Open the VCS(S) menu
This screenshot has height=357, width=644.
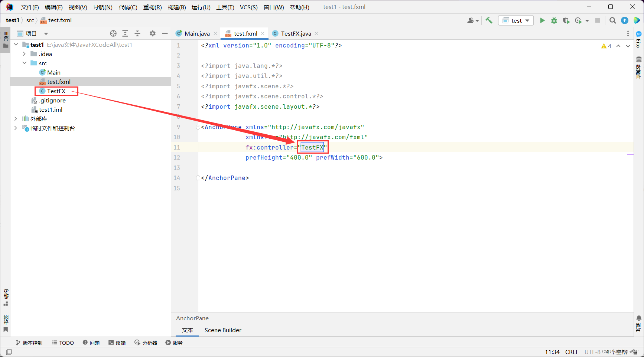coord(248,7)
